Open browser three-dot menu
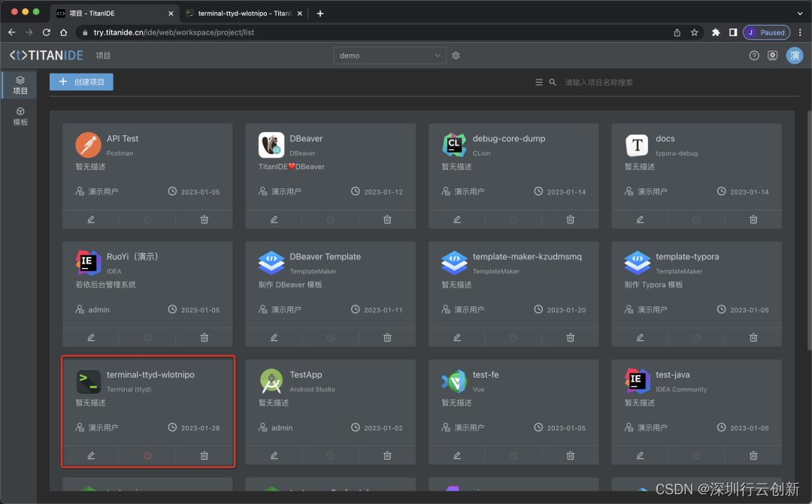 tap(801, 32)
